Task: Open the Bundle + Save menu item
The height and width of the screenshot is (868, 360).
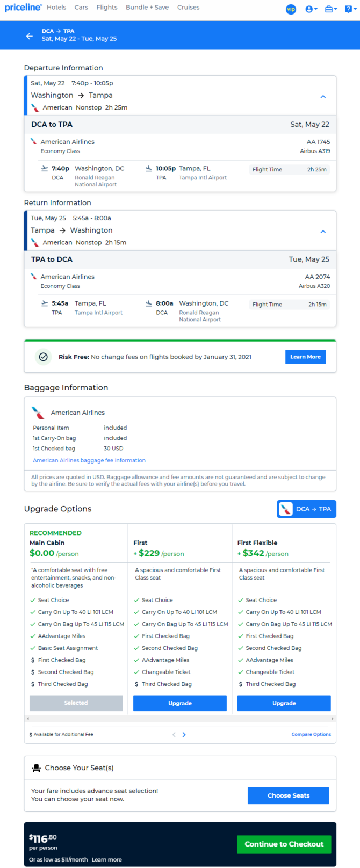Action: click(x=147, y=8)
